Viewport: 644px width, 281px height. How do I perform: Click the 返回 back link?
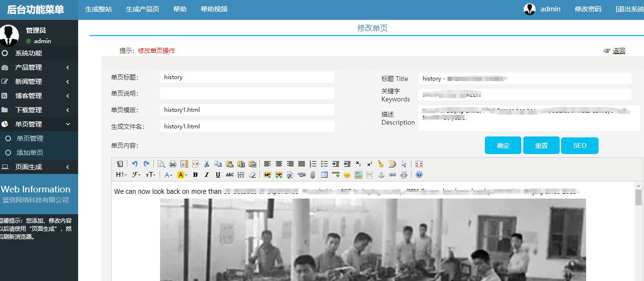619,51
